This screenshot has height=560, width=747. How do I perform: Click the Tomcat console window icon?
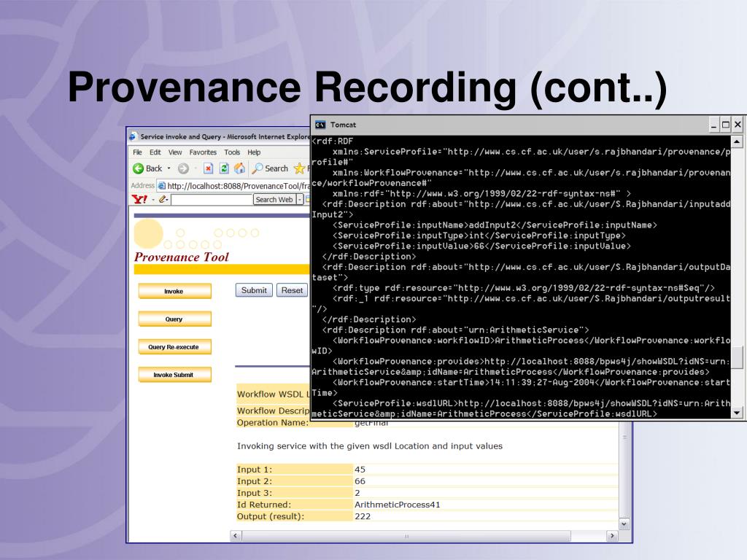(320, 125)
